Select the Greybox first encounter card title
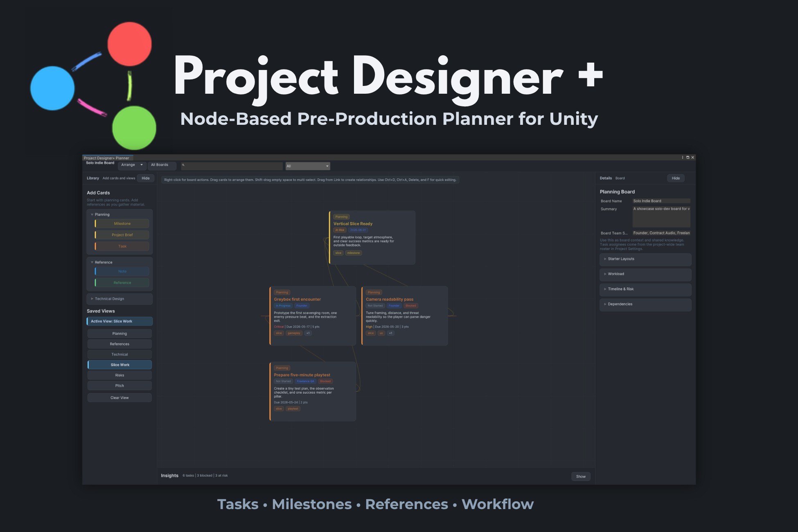Screen dimensions: 798x532 click(x=298, y=300)
